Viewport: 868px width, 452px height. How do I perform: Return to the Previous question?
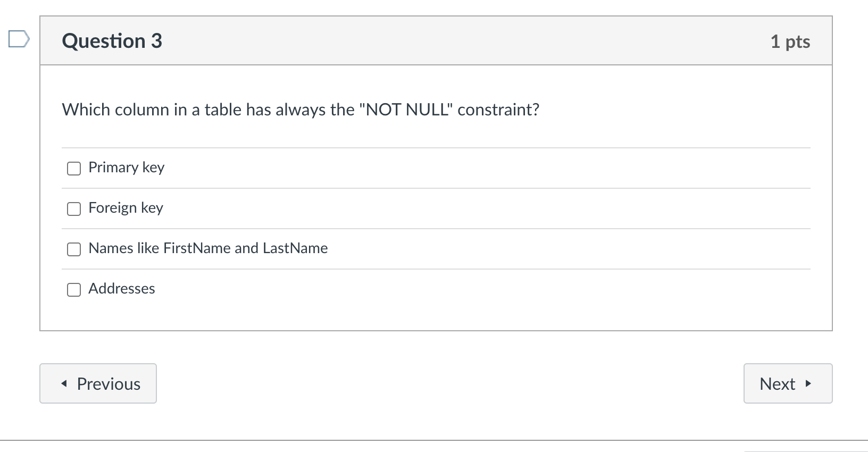pos(98,383)
